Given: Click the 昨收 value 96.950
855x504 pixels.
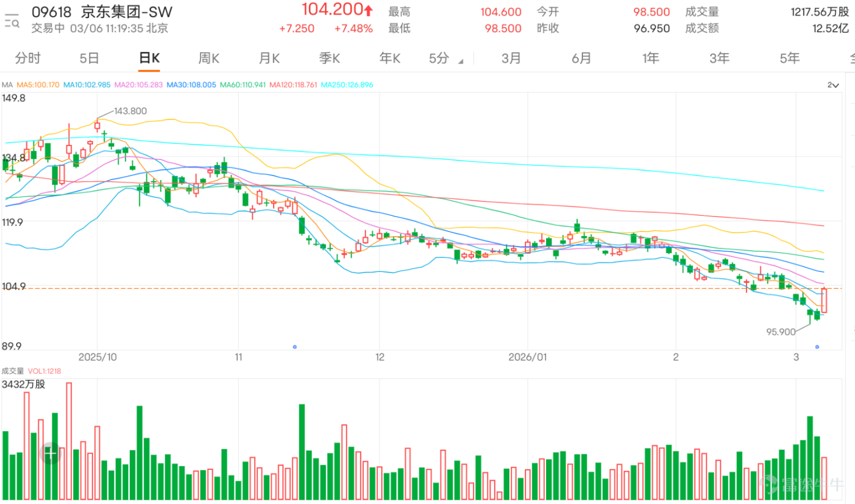Looking at the screenshot, I should click(x=651, y=28).
